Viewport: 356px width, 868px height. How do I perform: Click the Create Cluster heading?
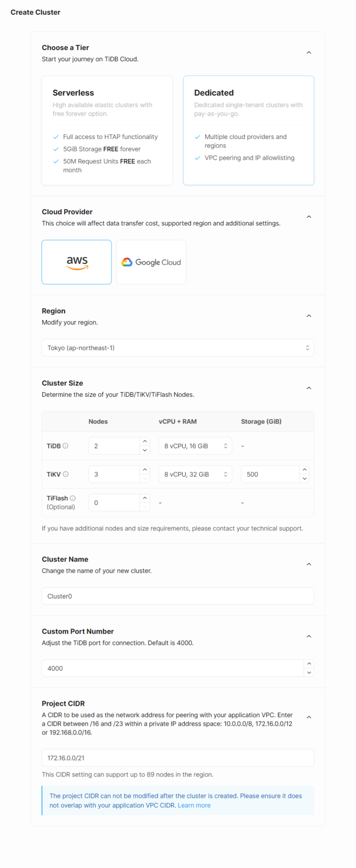tap(36, 12)
